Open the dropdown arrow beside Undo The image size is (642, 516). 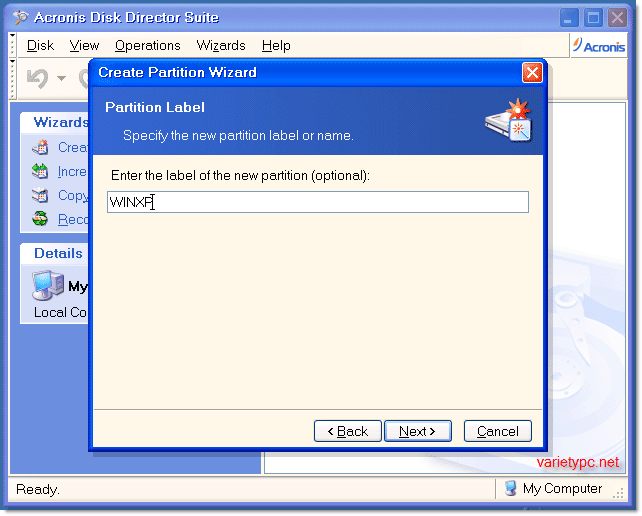tap(61, 78)
